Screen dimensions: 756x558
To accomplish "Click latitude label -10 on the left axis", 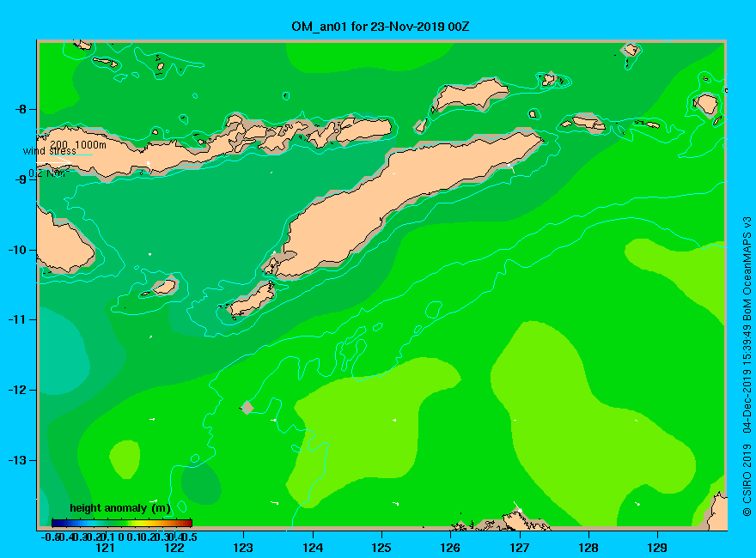I will (x=18, y=250).
